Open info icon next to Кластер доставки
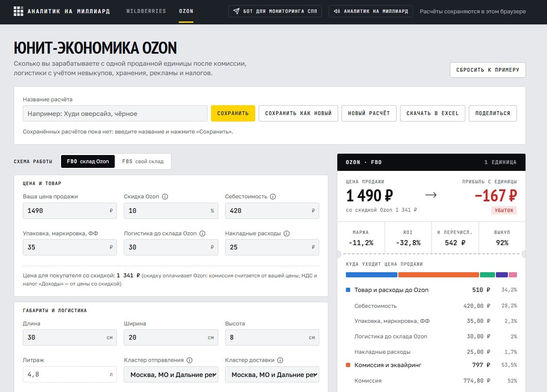Screen dimensions: 547x392 click(x=280, y=360)
